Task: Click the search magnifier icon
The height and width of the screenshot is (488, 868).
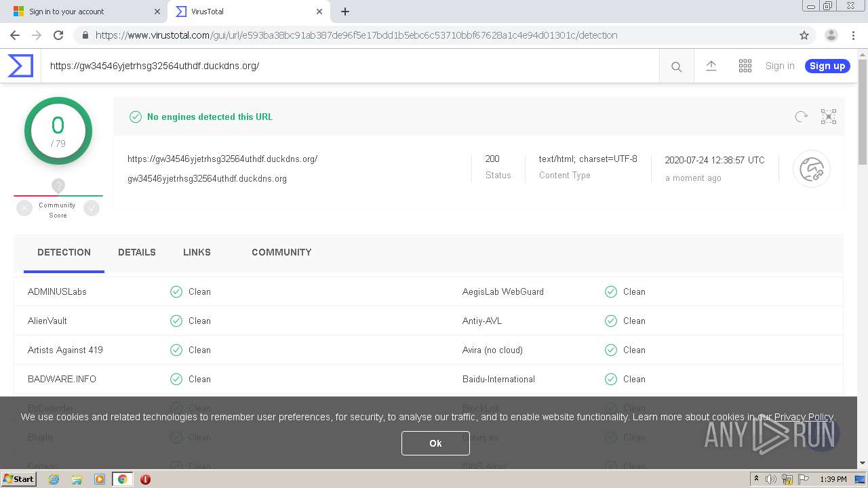Action: (676, 66)
